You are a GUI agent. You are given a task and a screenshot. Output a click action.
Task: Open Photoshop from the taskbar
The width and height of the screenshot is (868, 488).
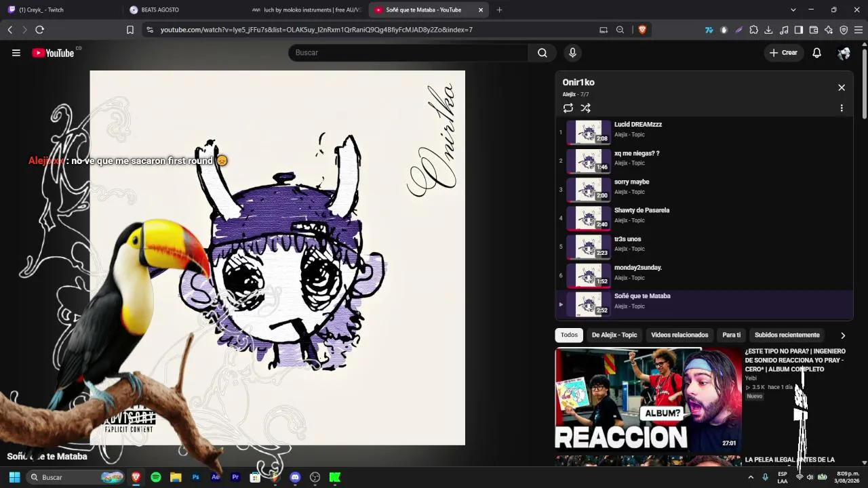(x=195, y=477)
